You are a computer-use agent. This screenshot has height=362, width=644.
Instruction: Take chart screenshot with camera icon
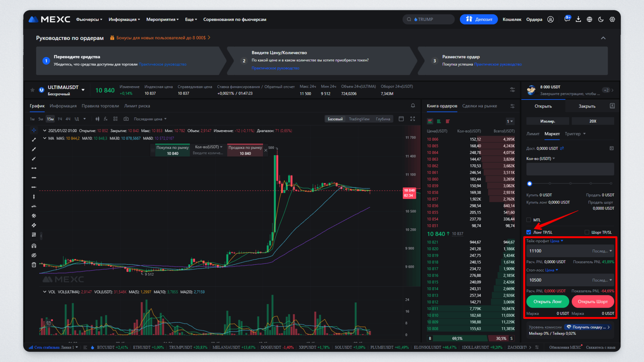[126, 119]
